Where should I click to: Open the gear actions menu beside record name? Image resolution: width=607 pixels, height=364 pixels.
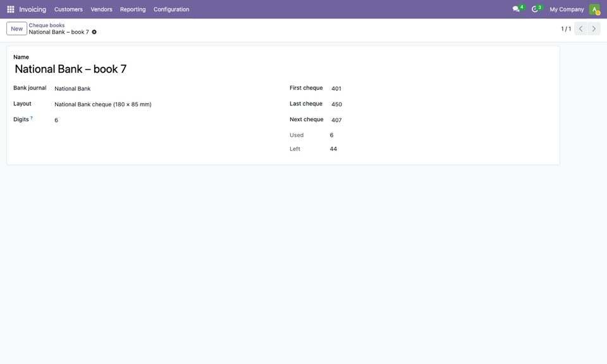(x=94, y=32)
